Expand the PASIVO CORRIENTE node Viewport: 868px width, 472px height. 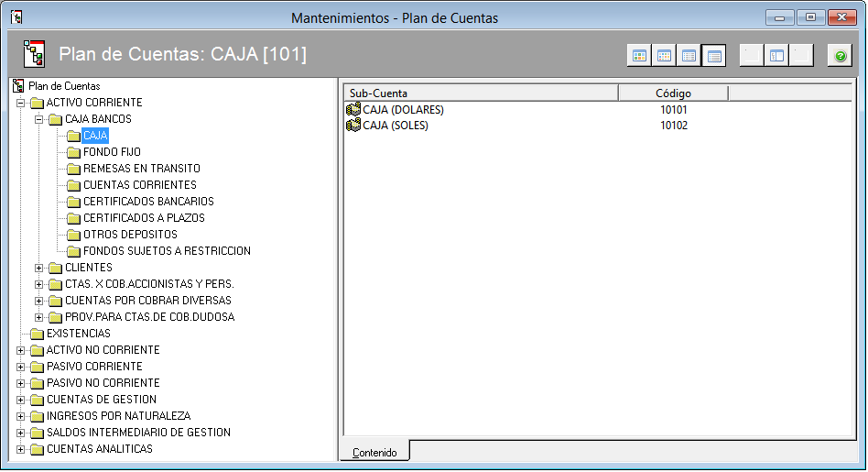tap(21, 367)
